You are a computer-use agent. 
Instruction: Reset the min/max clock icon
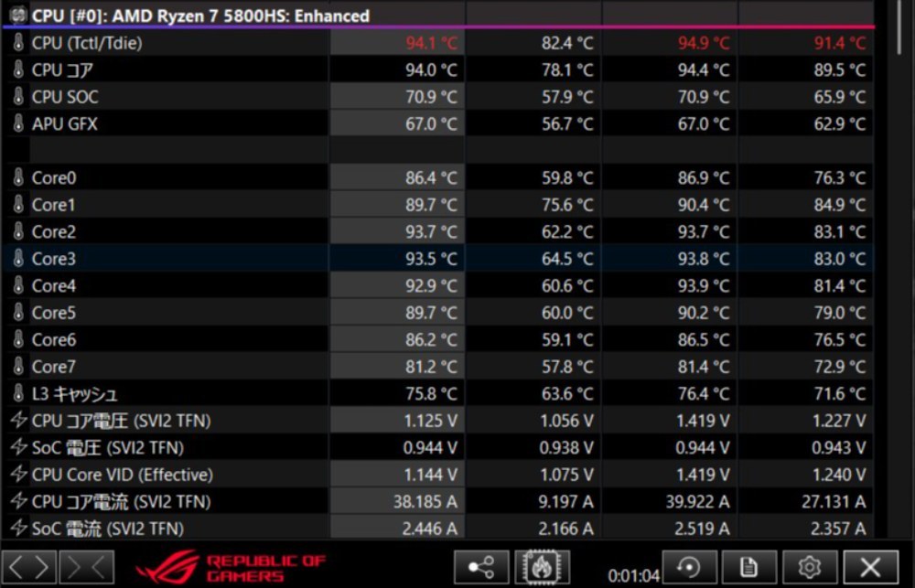tap(689, 567)
